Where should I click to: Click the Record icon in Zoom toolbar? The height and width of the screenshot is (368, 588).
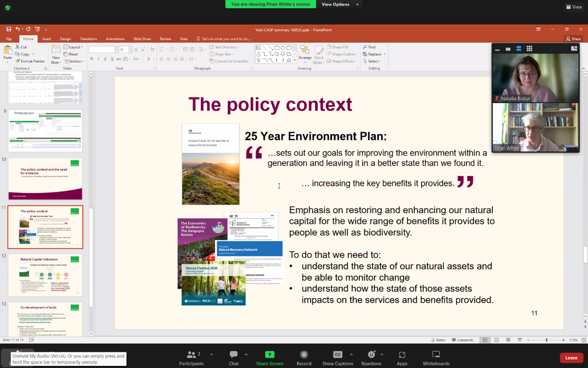coord(304,355)
